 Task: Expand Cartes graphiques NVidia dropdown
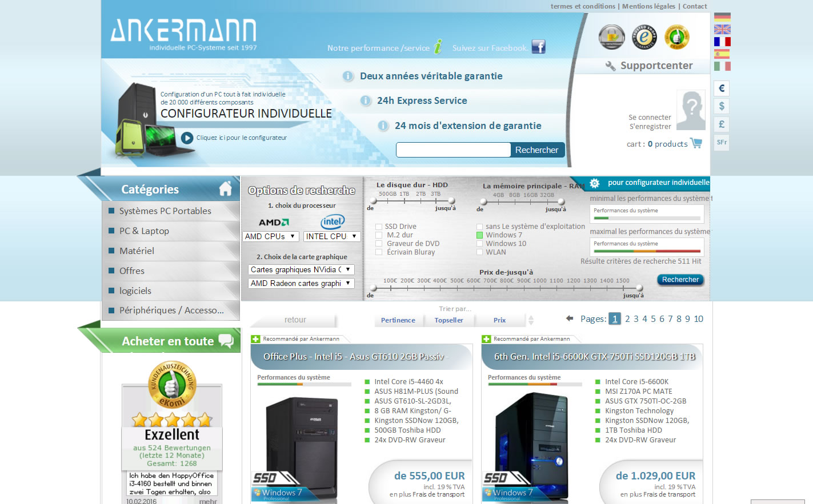[301, 269]
